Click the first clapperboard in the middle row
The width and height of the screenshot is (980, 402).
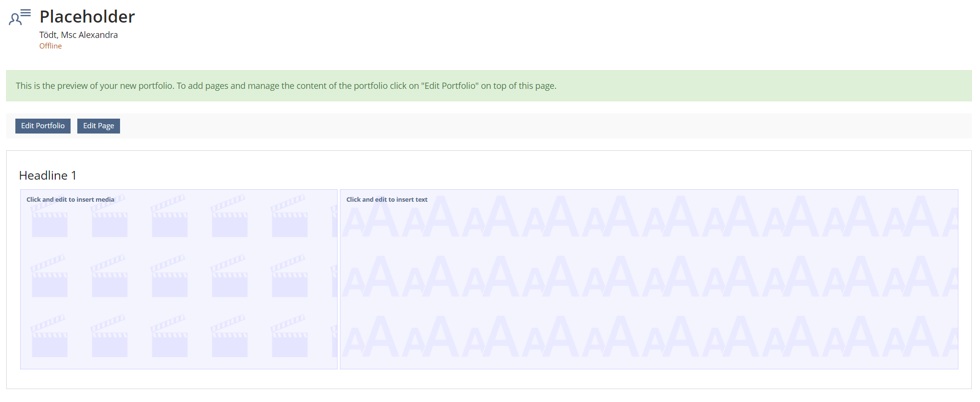pyautogui.click(x=49, y=278)
